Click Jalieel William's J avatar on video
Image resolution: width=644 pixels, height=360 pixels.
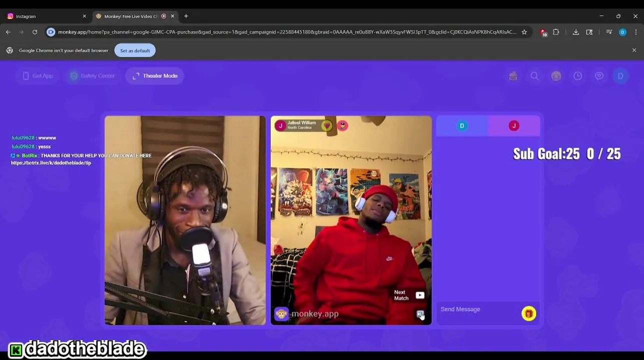(280, 125)
